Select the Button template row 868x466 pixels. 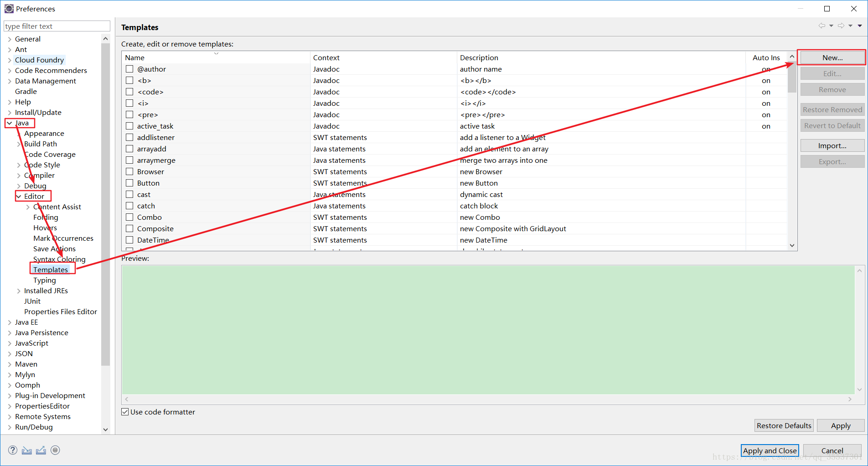pyautogui.click(x=455, y=183)
